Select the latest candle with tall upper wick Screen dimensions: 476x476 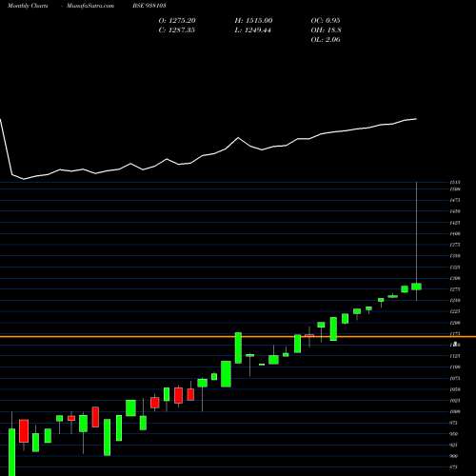[416, 287]
